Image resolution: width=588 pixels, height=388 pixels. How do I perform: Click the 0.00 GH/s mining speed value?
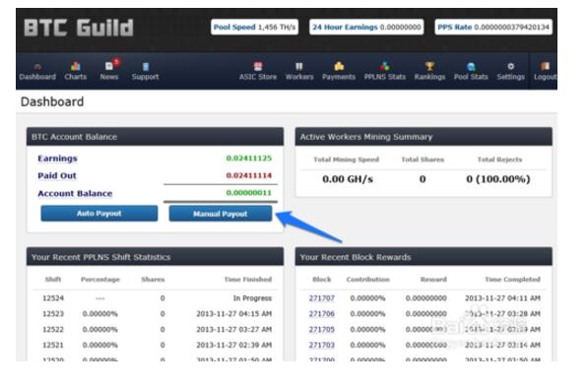point(348,179)
